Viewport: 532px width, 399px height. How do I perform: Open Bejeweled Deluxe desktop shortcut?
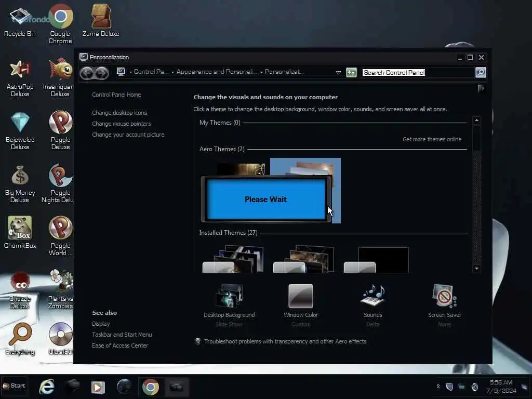(x=20, y=131)
